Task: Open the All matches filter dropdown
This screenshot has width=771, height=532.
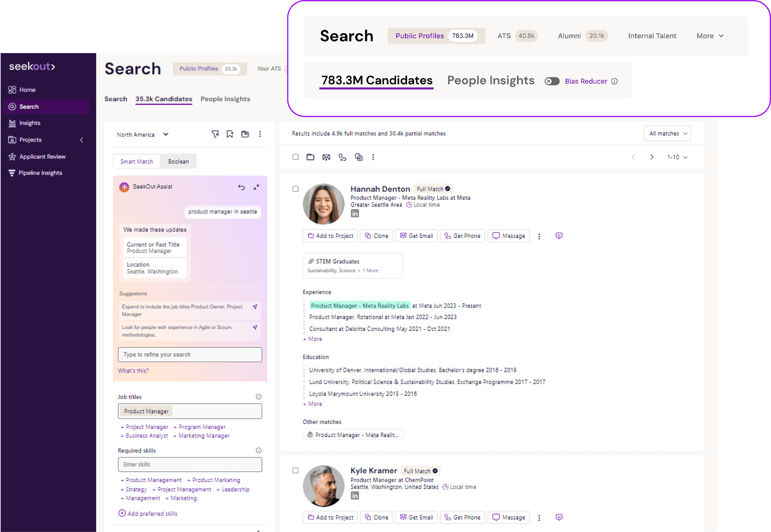Action: click(x=667, y=134)
